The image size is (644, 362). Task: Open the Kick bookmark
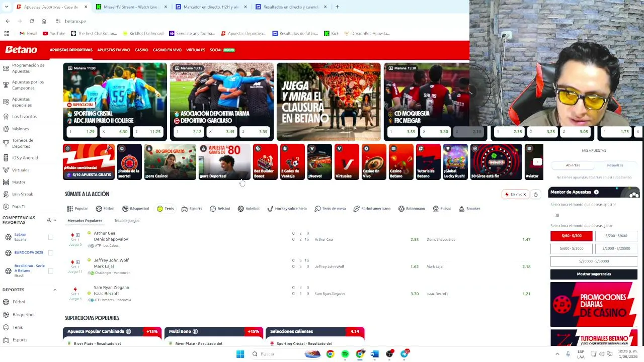[331, 33]
